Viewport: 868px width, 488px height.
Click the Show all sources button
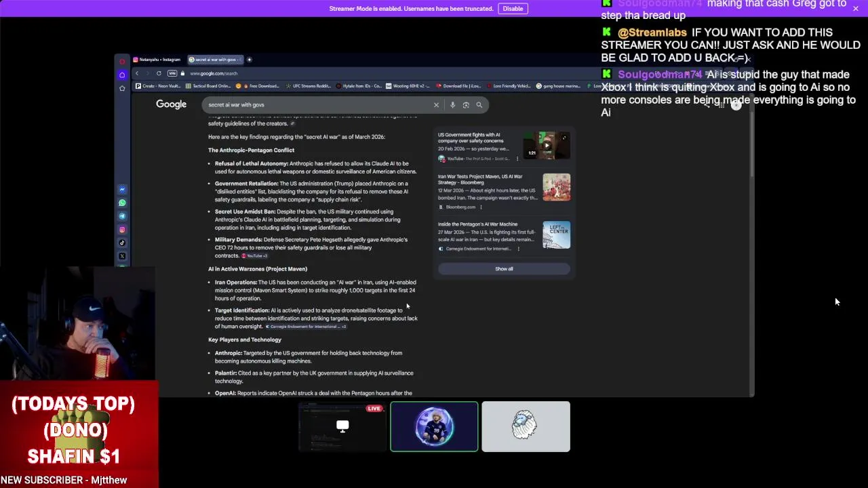tap(504, 269)
